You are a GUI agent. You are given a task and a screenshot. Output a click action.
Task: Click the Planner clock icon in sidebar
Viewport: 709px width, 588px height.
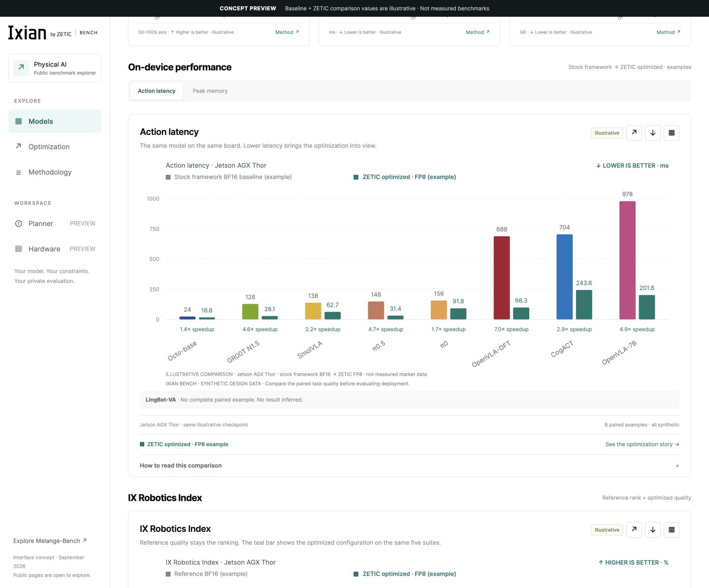coord(19,224)
